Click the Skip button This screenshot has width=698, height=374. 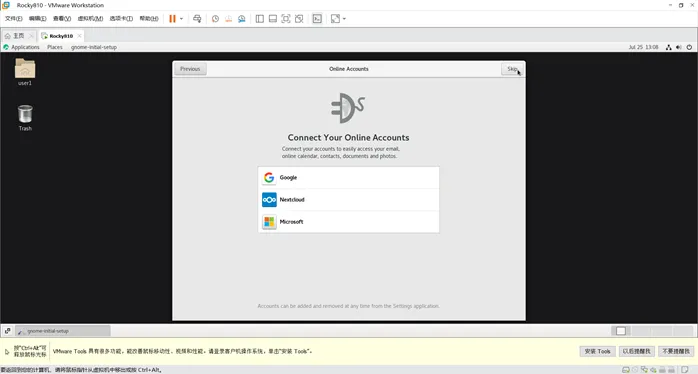coord(512,69)
